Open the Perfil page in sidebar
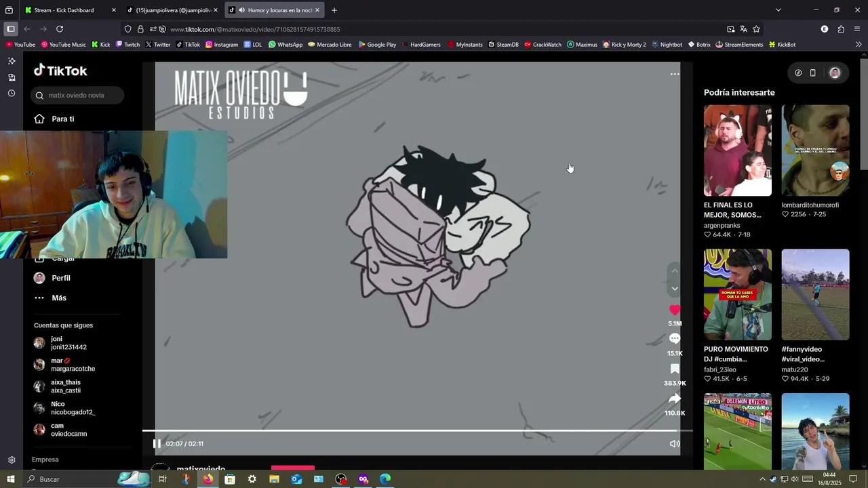 point(60,278)
